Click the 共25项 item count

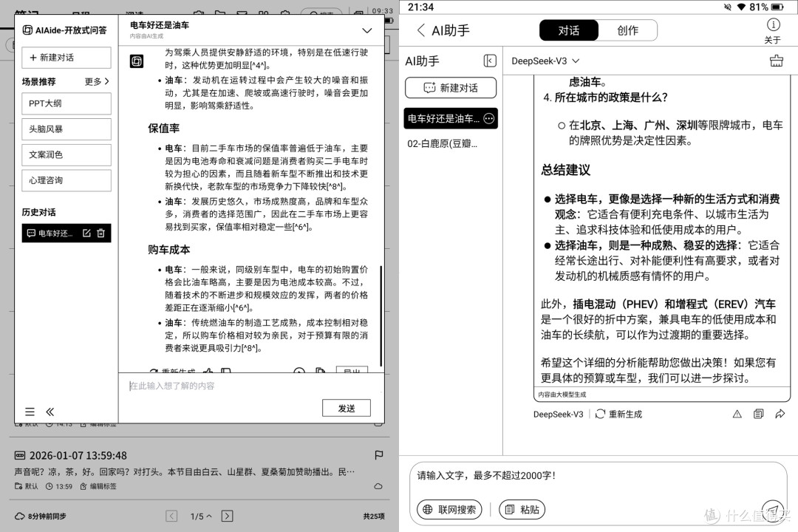374,516
